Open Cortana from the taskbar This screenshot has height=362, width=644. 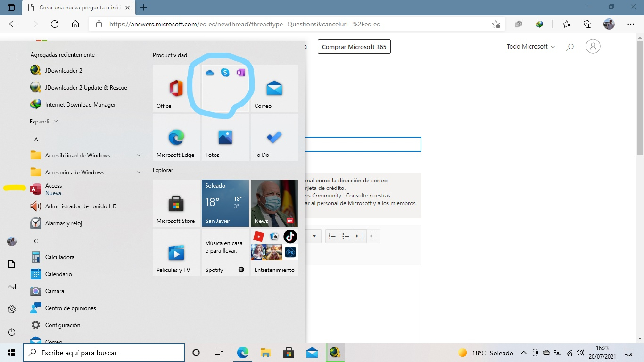(196, 353)
